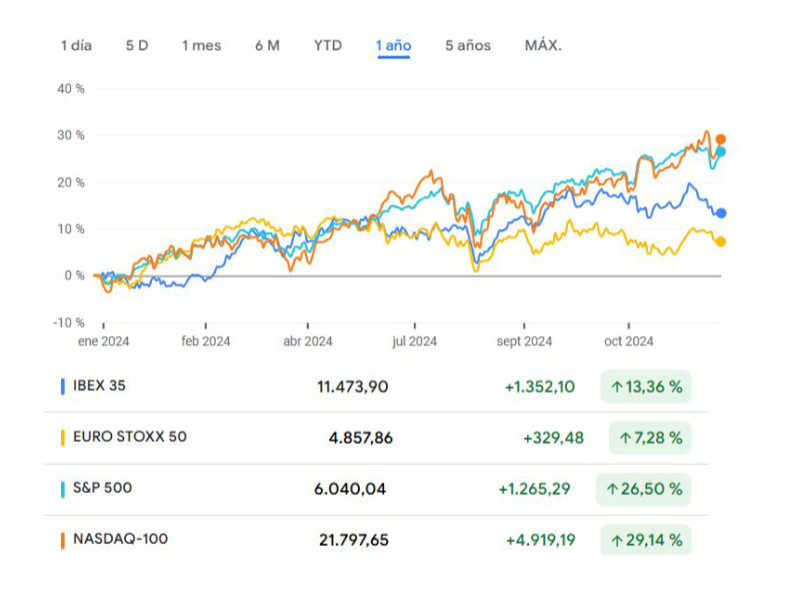Switch chart to 6 M view
803x595 pixels.
[x=267, y=45]
